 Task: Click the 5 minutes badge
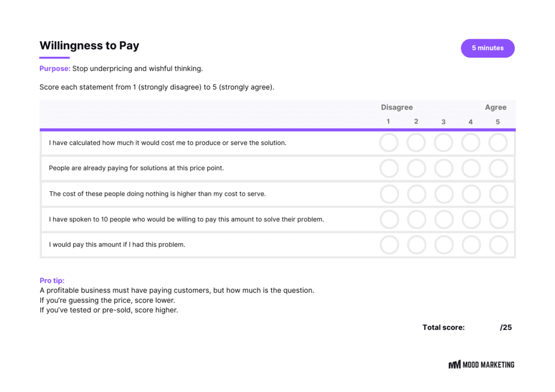[487, 48]
